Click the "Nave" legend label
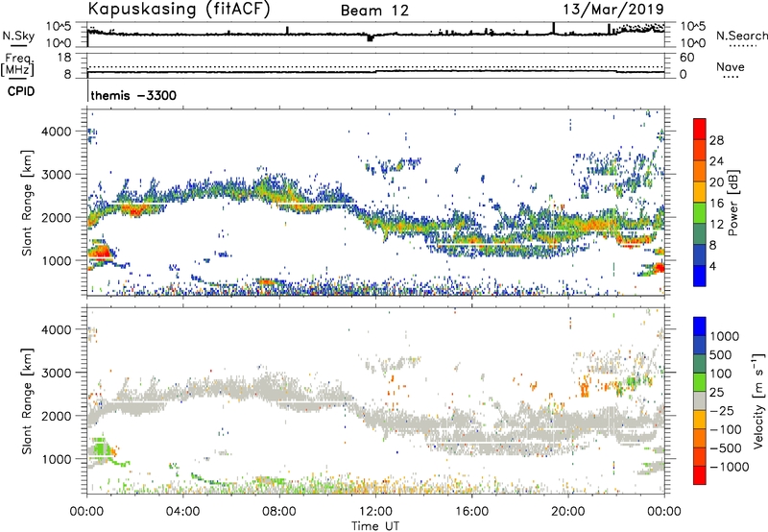 pos(731,67)
